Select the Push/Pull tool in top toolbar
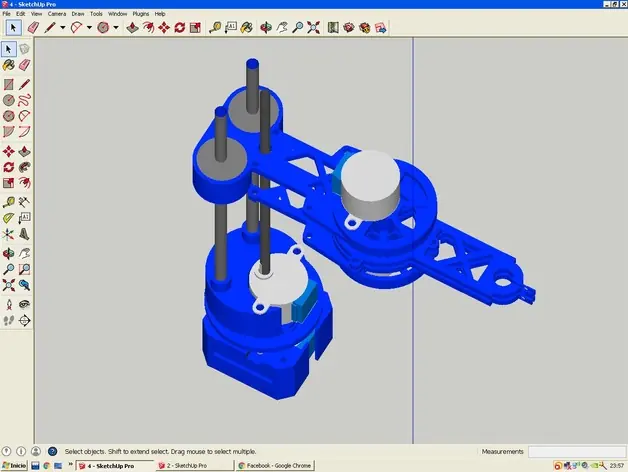 coord(133,28)
